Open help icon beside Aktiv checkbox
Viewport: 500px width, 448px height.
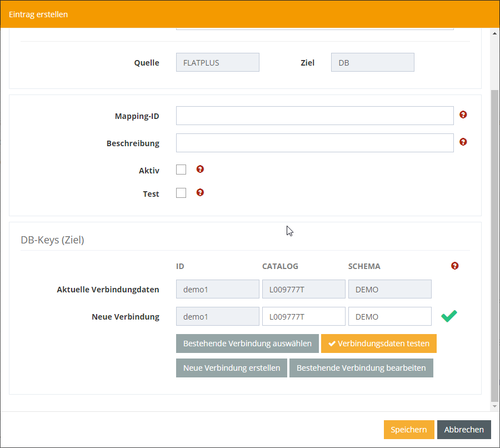coord(200,170)
